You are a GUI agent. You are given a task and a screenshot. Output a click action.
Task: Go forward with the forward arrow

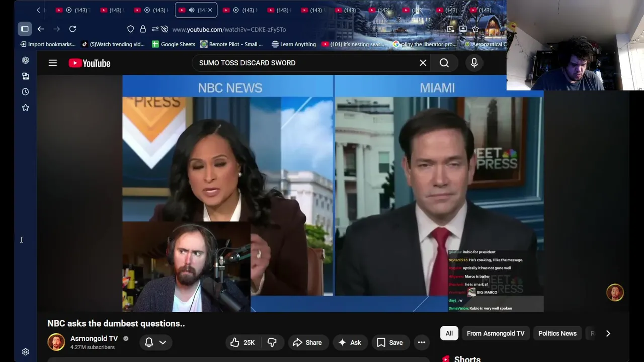pos(57,29)
